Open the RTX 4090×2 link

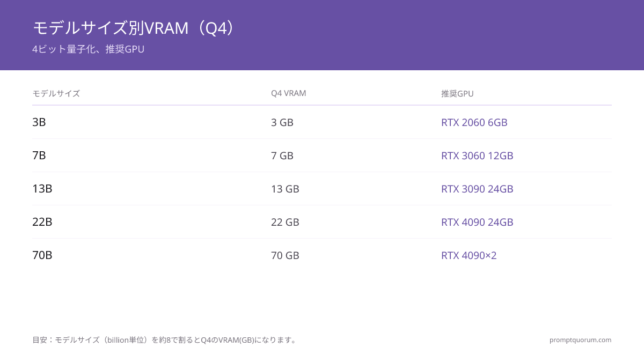click(469, 255)
